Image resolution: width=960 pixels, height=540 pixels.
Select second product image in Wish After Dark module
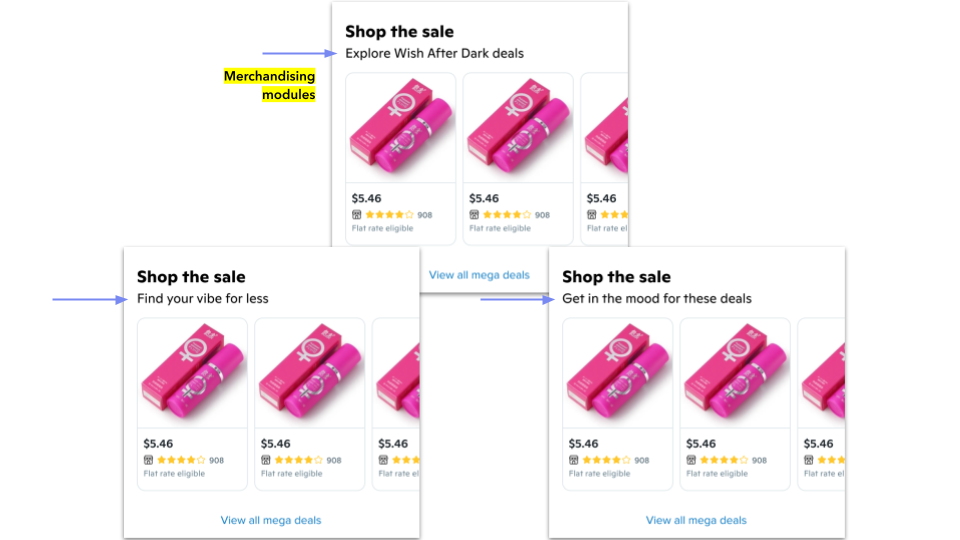point(518,128)
